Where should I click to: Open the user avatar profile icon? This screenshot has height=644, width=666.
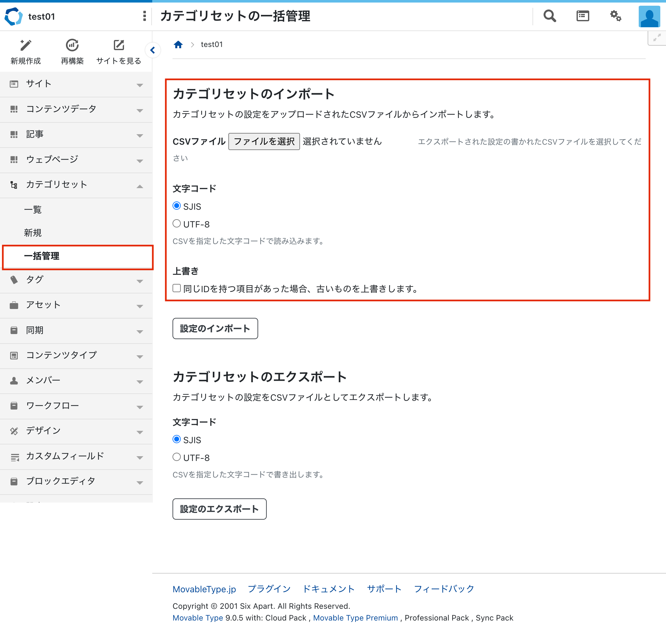tap(649, 16)
